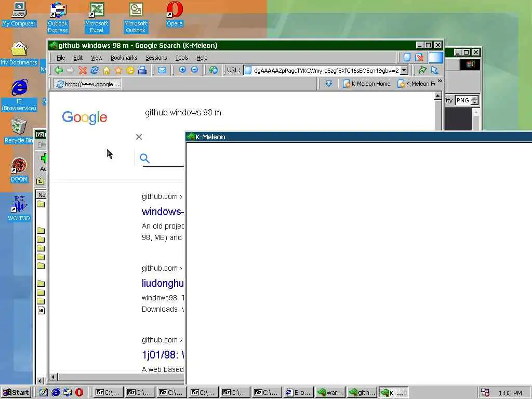Select My Computer desktop icon

click(19, 14)
